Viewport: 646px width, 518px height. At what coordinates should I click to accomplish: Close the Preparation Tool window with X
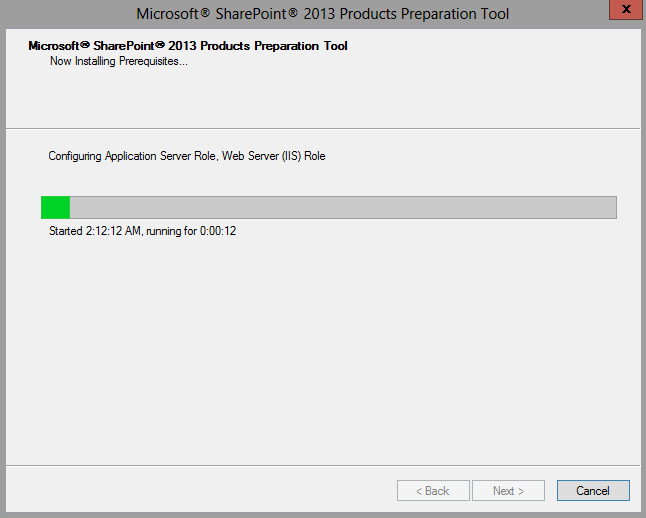click(626, 9)
